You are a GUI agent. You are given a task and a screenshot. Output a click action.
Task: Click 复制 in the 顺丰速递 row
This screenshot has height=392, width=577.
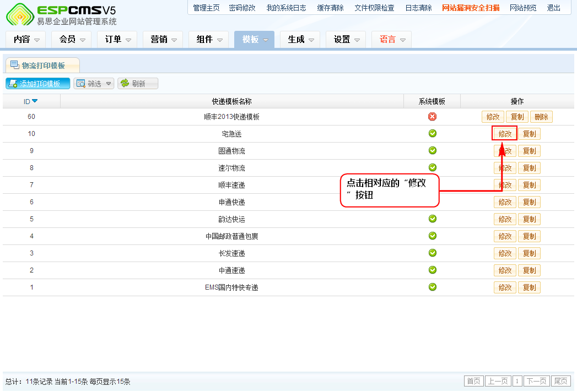529,185
